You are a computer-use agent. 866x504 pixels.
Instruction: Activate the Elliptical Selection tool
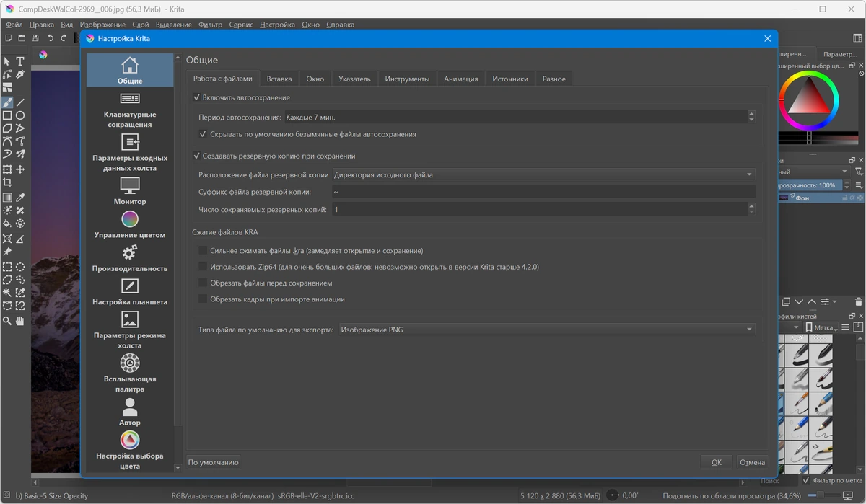[x=21, y=266]
